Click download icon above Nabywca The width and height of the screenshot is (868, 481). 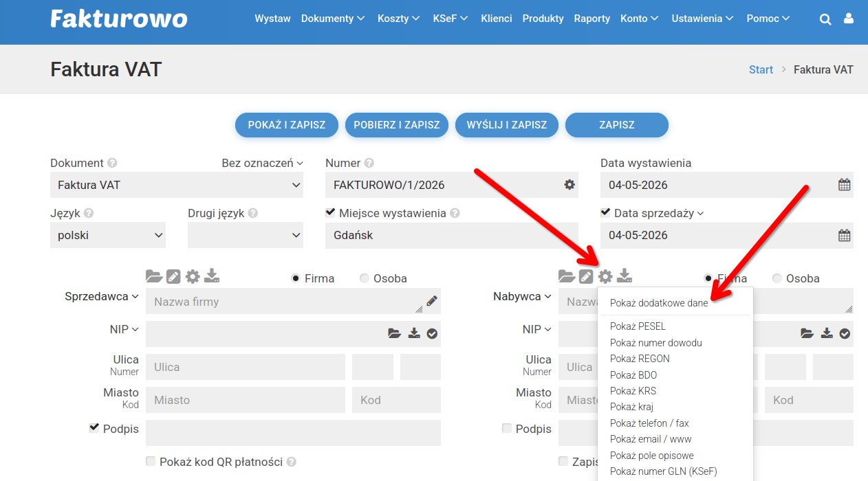625,276
